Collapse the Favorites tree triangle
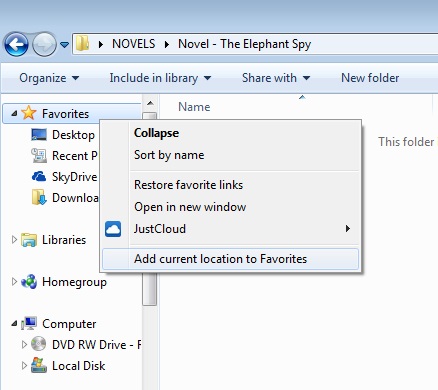The width and height of the screenshot is (438, 390). pos(14,114)
